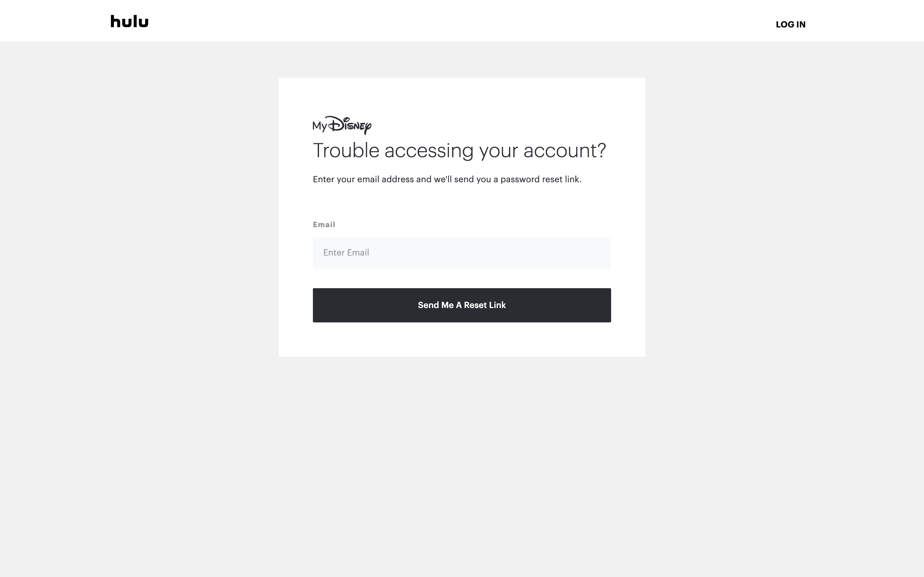Click the MyDisney logo
924x577 pixels.
342,125
